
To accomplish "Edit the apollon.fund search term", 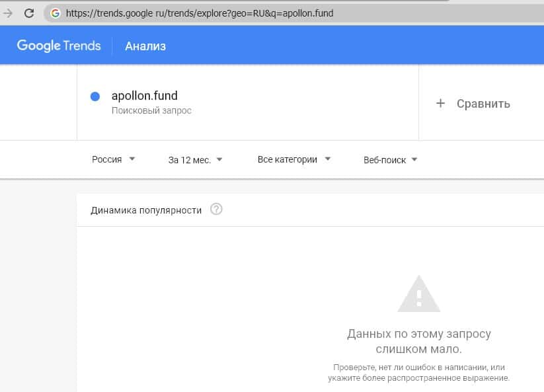I will [x=145, y=96].
